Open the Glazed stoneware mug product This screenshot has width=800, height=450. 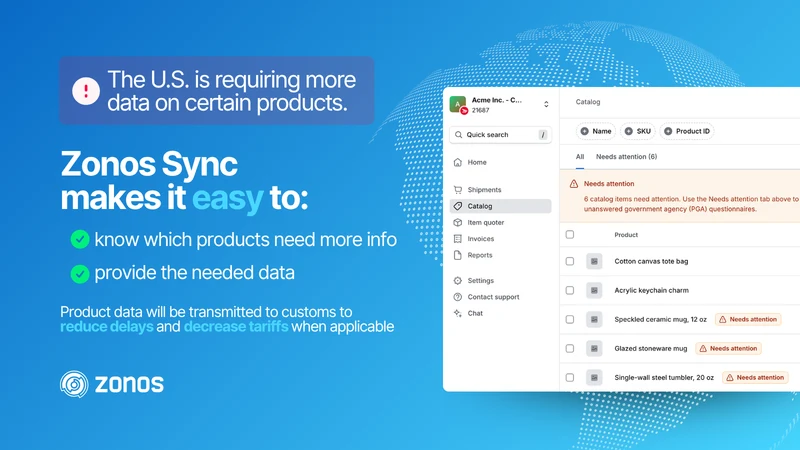(651, 348)
